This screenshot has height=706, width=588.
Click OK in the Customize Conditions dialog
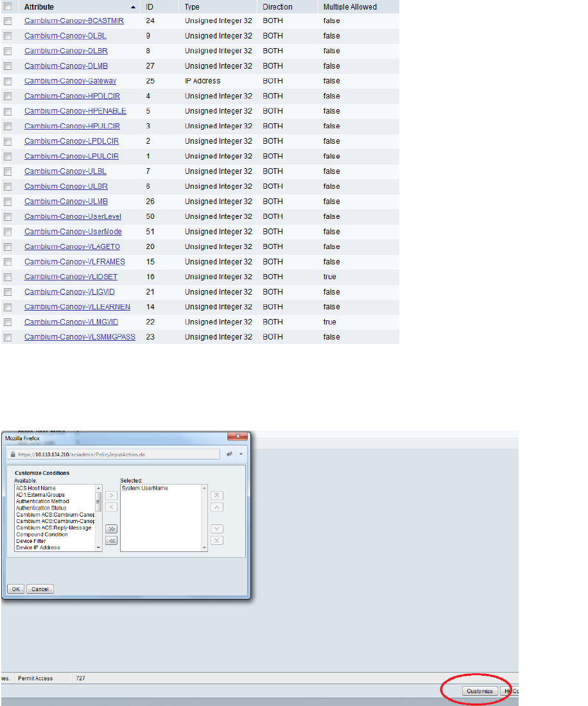(16, 589)
